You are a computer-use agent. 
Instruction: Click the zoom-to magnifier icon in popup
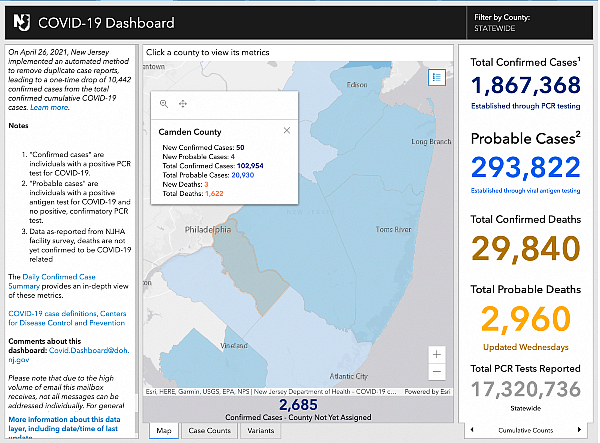tap(164, 104)
